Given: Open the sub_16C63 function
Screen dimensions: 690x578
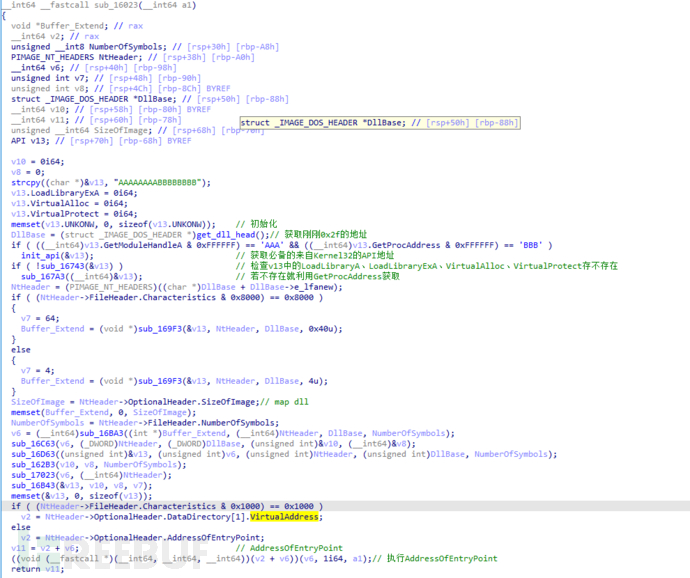Looking at the screenshot, I should pyautogui.click(x=33, y=444).
